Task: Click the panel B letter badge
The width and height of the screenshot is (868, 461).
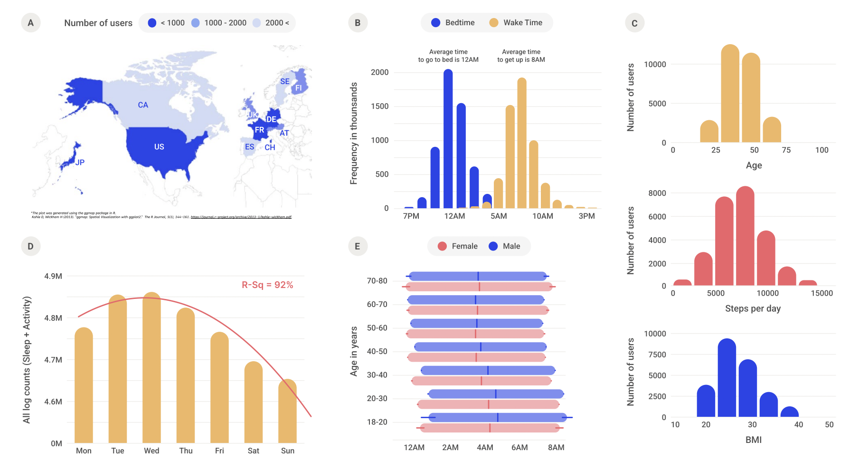Action: click(x=358, y=23)
